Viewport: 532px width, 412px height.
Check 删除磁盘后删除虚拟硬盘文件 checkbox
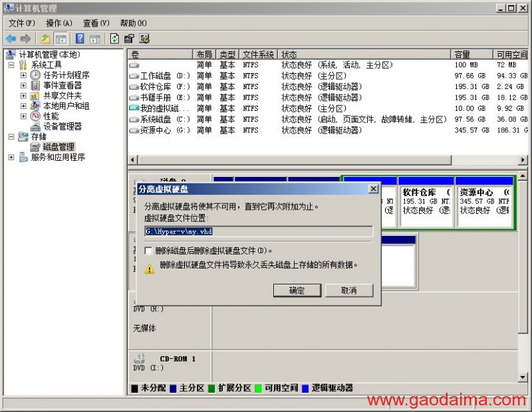(x=148, y=251)
